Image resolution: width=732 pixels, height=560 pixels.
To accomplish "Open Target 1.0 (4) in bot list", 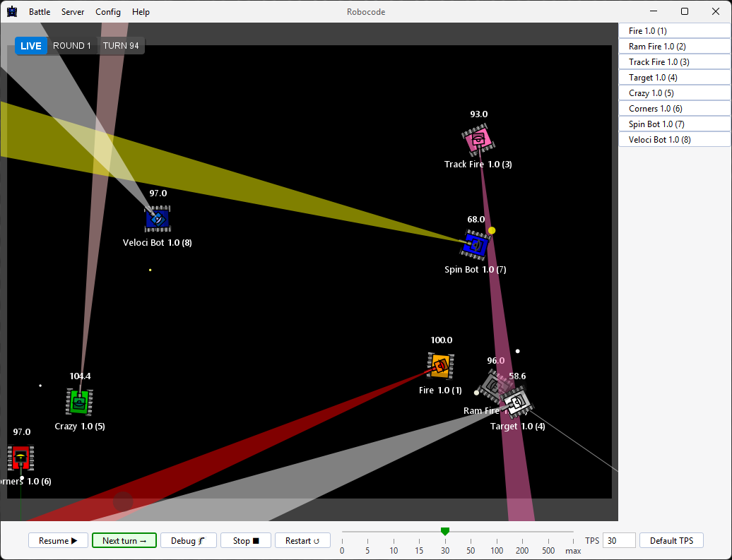I will 675,78.
